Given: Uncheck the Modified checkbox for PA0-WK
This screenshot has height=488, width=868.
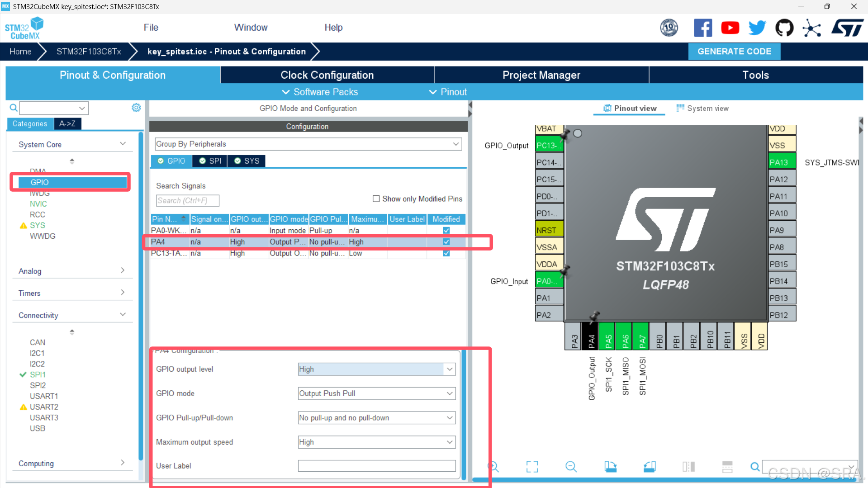Looking at the screenshot, I should click(446, 230).
